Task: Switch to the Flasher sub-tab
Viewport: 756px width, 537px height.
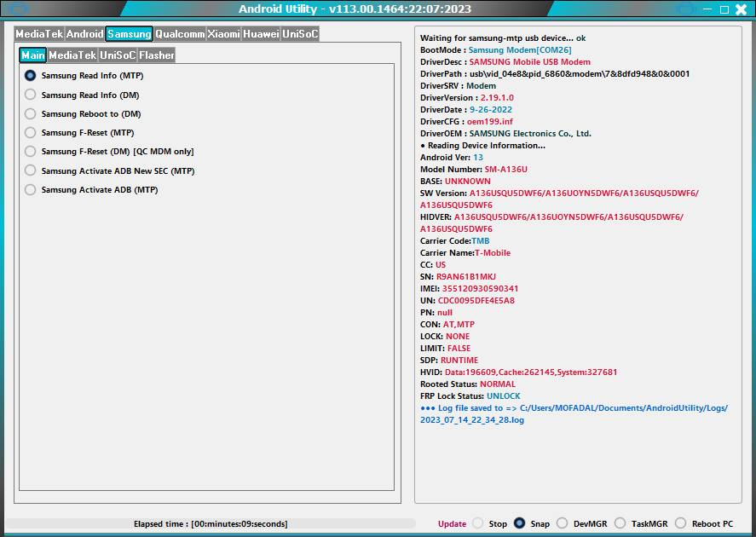Action: click(156, 55)
